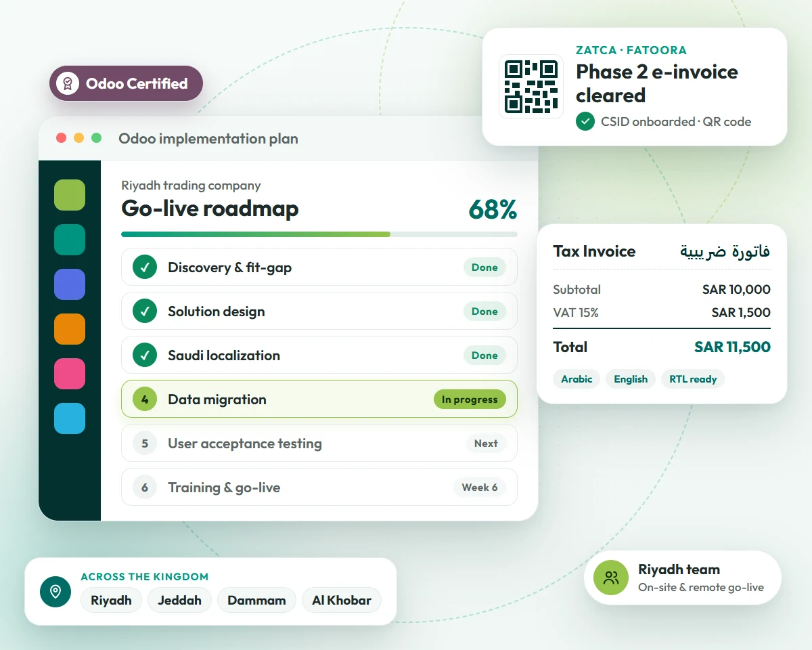Select the Al Khobar city chip

[x=342, y=601]
